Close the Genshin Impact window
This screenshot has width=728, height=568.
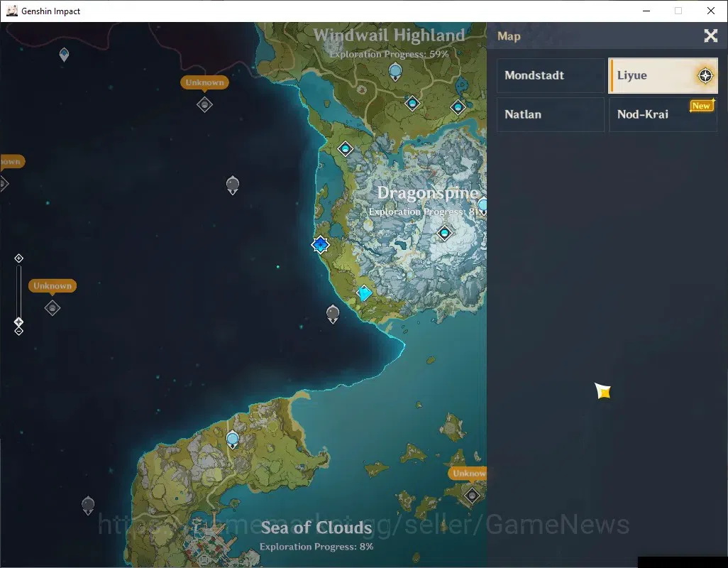711,11
